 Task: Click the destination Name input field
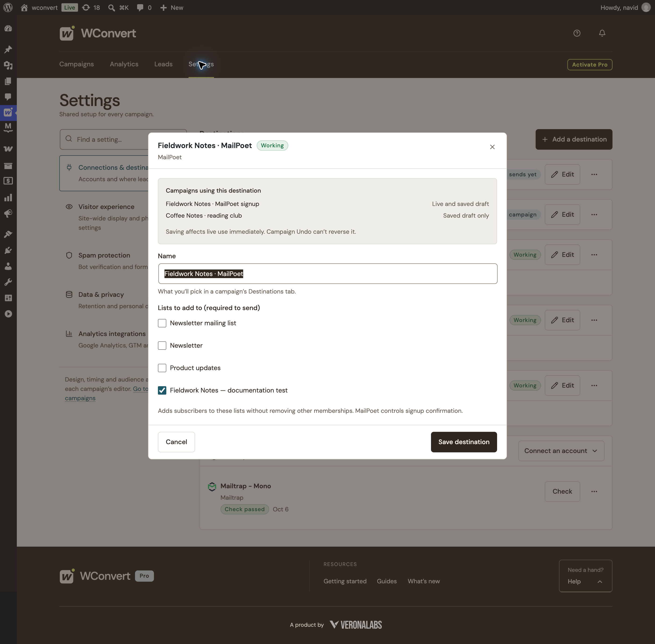coord(327,274)
